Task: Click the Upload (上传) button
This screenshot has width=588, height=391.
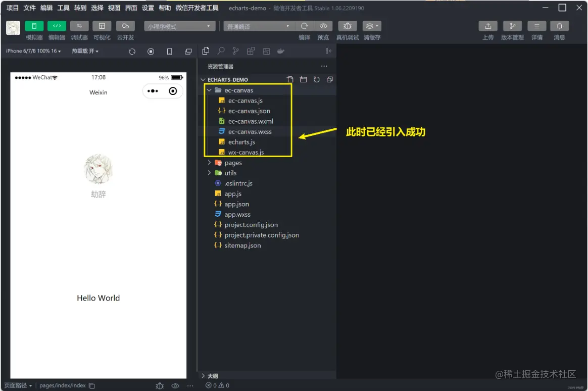Action: coord(488,26)
